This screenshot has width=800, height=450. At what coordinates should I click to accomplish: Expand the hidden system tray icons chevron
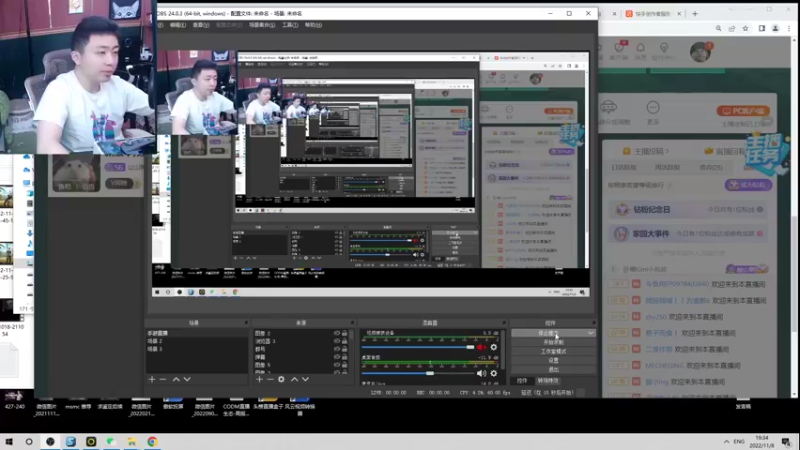[726, 442]
